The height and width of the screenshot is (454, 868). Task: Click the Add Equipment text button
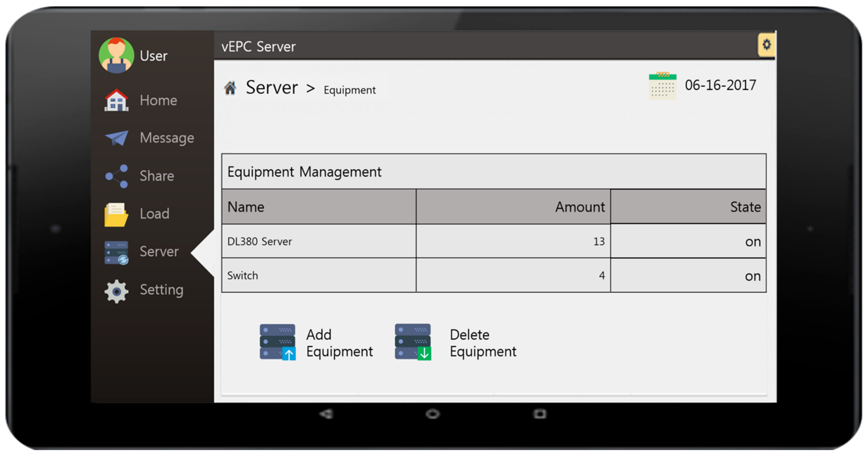click(x=339, y=343)
